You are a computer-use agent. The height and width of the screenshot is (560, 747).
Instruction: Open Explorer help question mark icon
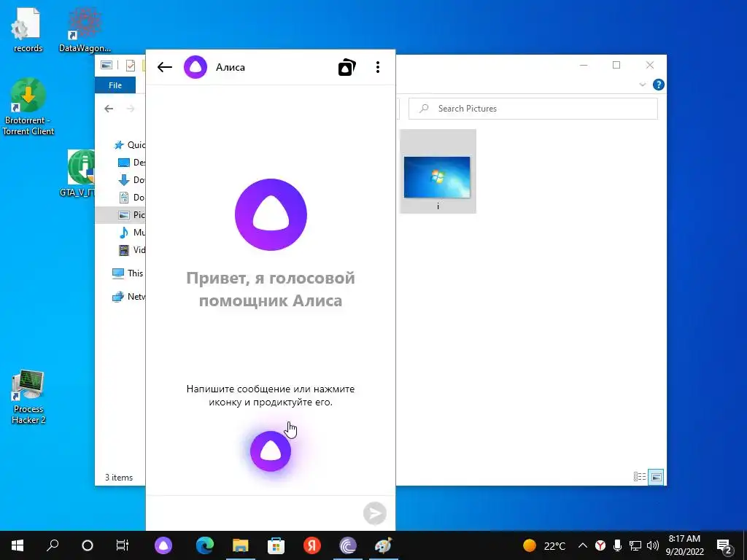(659, 85)
